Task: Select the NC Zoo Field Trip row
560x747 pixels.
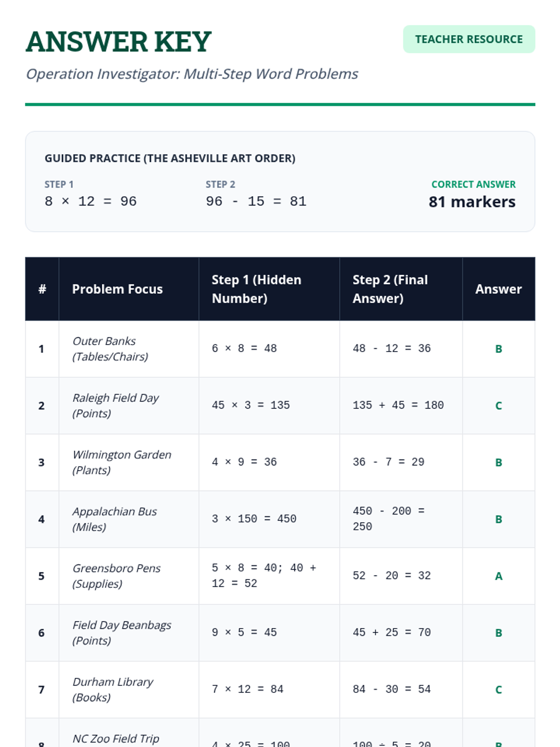Action: [280, 733]
